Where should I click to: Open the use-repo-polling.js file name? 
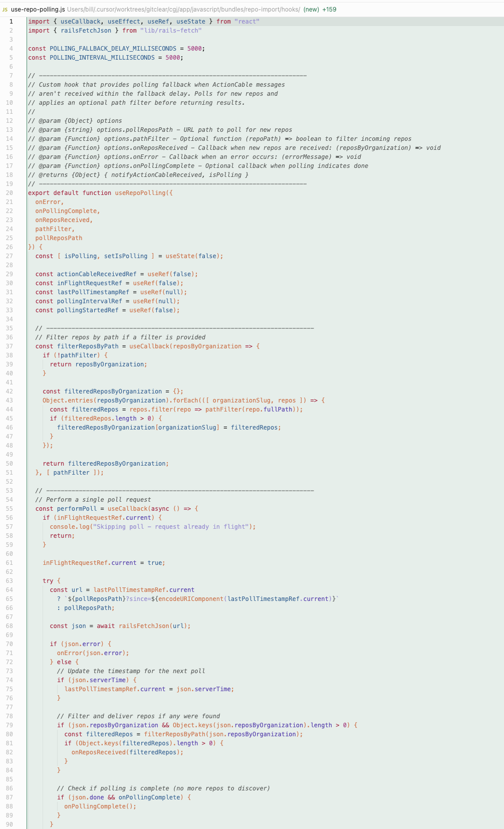point(38,10)
